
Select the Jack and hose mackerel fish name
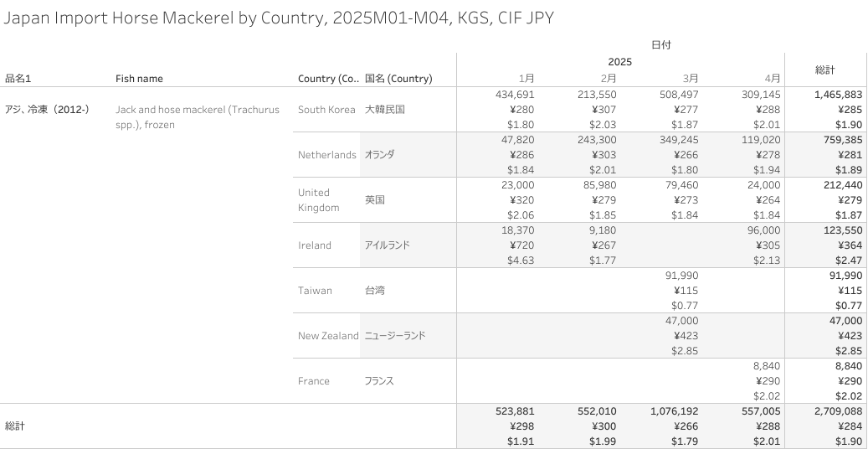(x=197, y=117)
